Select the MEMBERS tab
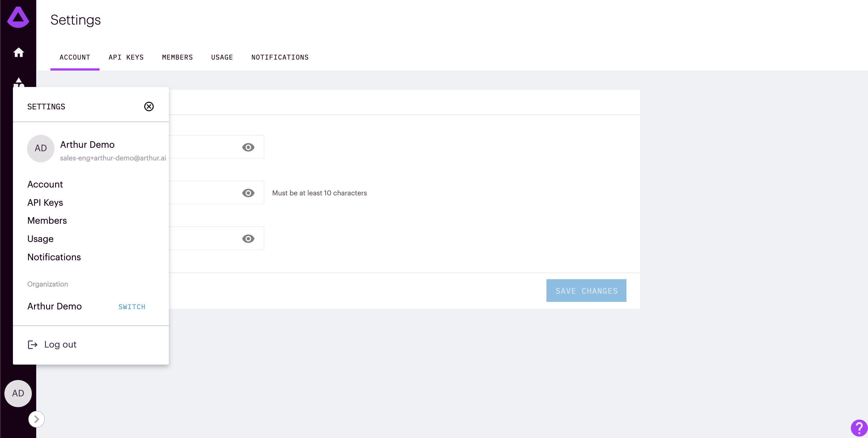The width and height of the screenshot is (868, 438). pos(177,57)
